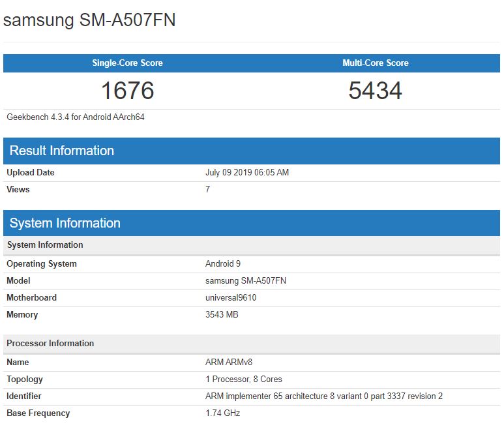Screen dimensions: 504x431
Task: Click the samsung SM-A507FN page title
Action: pyautogui.click(x=89, y=20)
